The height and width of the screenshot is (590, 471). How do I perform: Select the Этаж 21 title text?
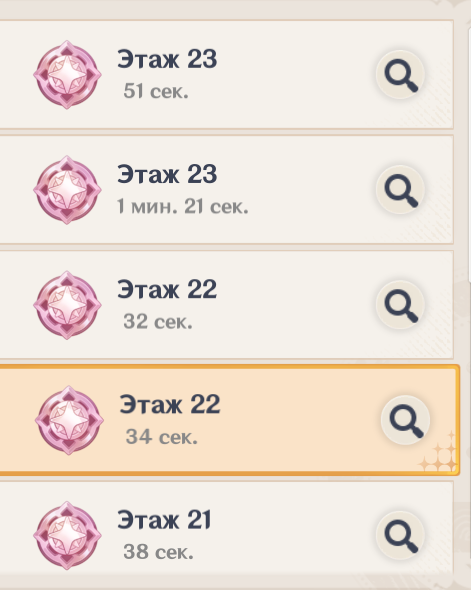pos(164,520)
